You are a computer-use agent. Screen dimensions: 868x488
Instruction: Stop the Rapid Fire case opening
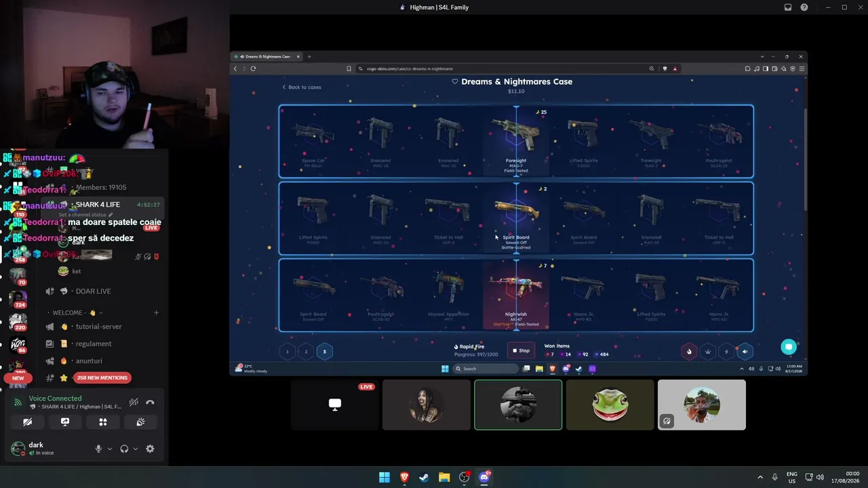point(521,350)
